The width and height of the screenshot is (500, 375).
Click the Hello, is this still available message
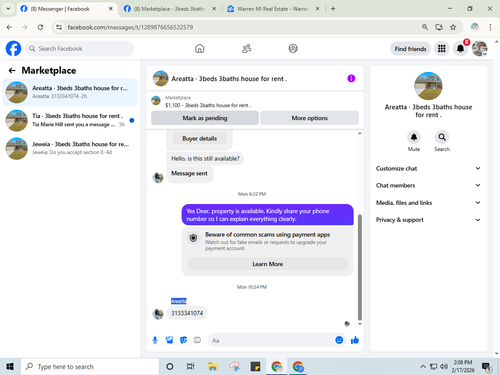tap(205, 158)
